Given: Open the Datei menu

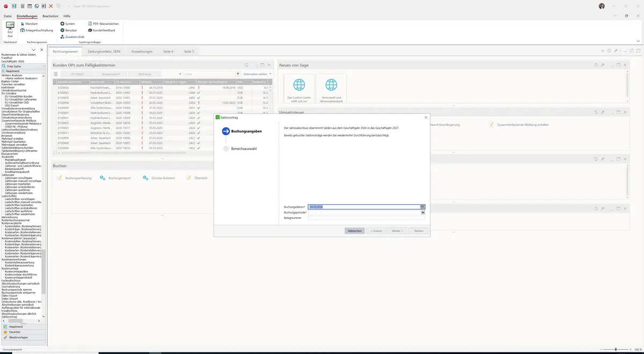Looking at the screenshot, I should coord(8,16).
